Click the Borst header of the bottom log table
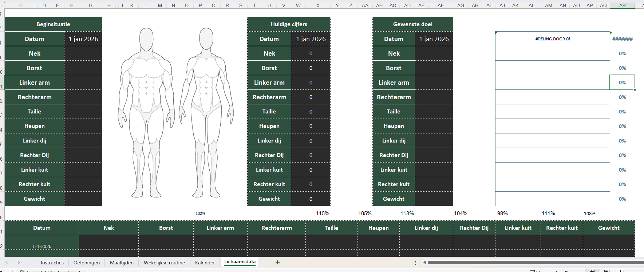 tap(166, 228)
